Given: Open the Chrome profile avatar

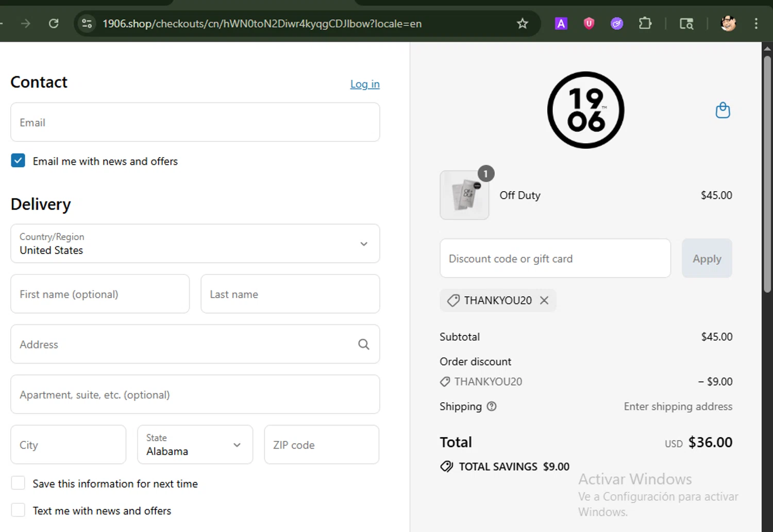Looking at the screenshot, I should [x=728, y=23].
